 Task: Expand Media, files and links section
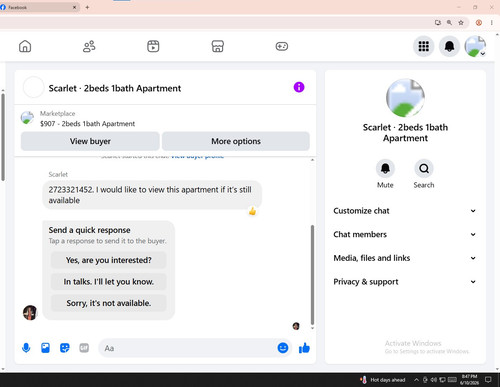405,258
